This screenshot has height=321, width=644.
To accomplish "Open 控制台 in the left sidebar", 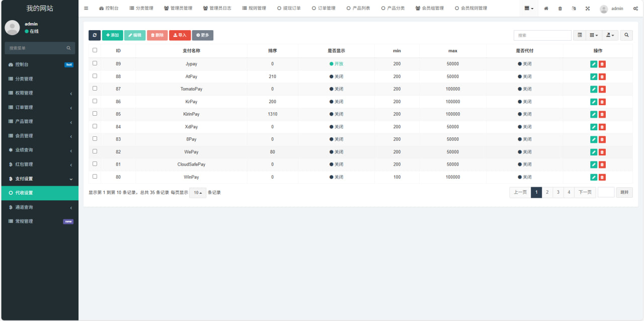I will (x=22, y=64).
